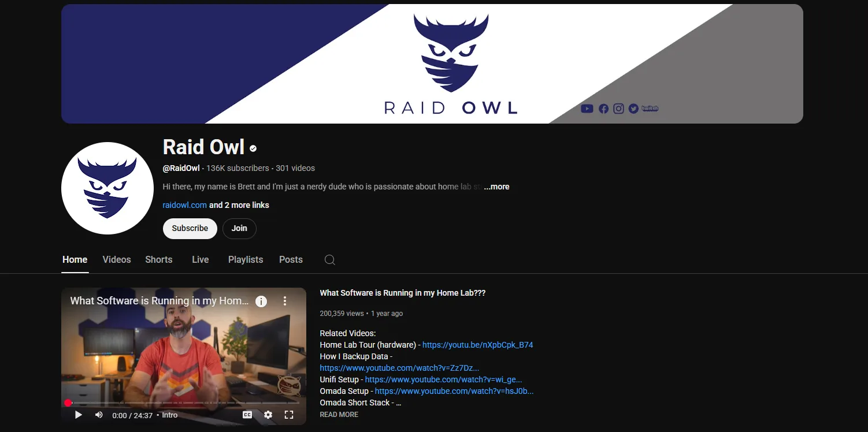
Task: View the Posts tab
Action: [291, 260]
